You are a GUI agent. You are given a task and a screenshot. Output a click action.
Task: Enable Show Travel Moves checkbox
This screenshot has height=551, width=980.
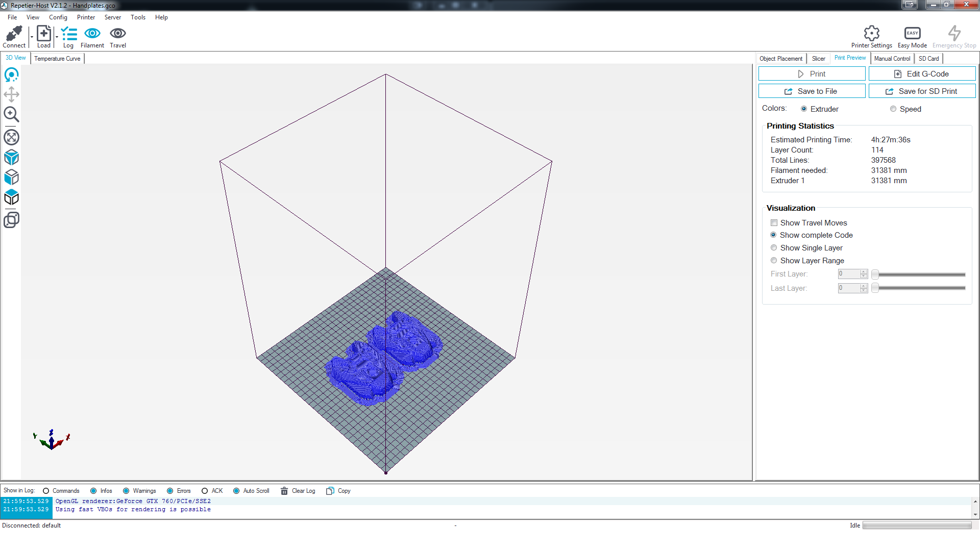774,223
